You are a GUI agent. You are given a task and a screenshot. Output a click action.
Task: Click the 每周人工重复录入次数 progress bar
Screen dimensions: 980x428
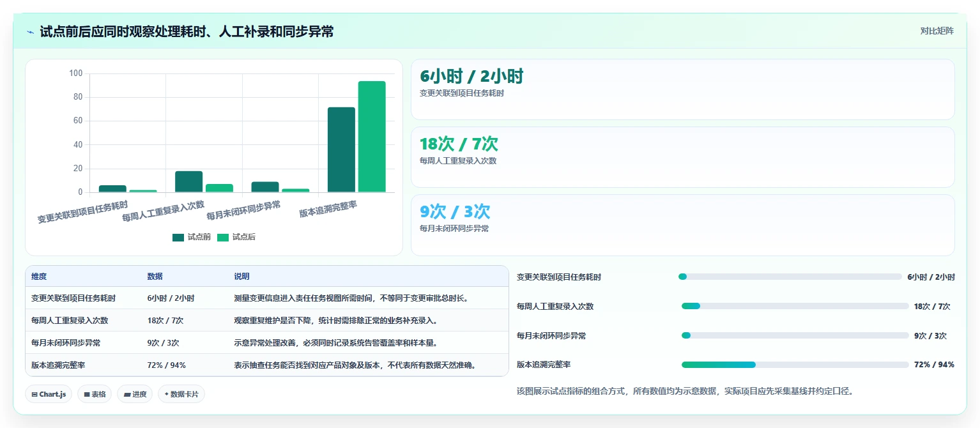(x=795, y=306)
